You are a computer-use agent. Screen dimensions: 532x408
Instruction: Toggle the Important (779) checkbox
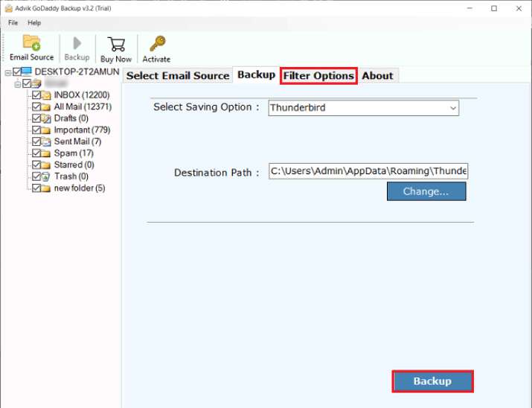pos(36,130)
